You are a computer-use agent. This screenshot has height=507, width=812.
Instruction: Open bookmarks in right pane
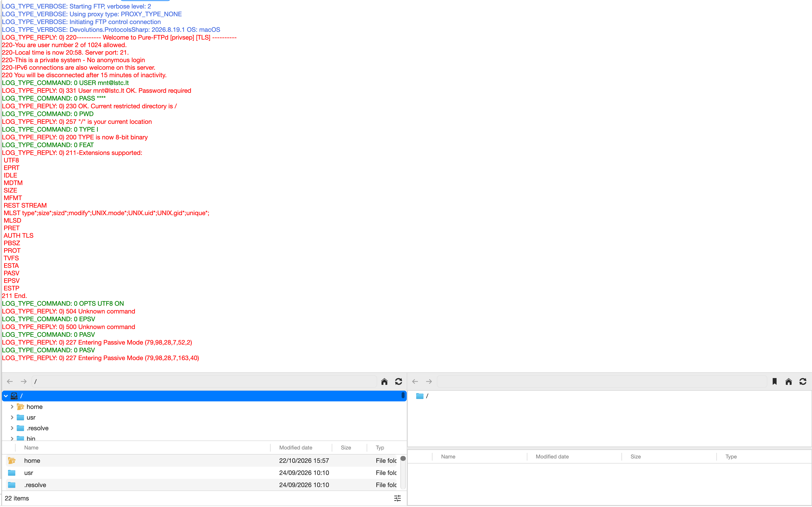click(774, 382)
